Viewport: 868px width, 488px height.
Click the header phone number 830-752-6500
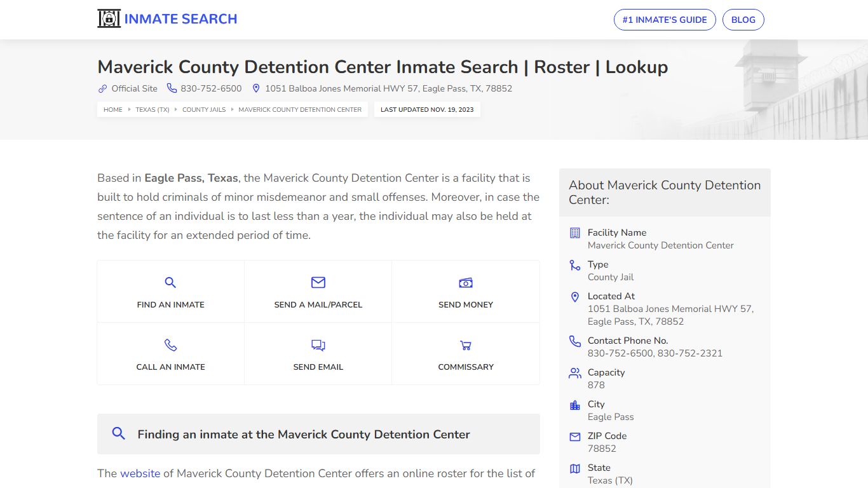coord(211,89)
